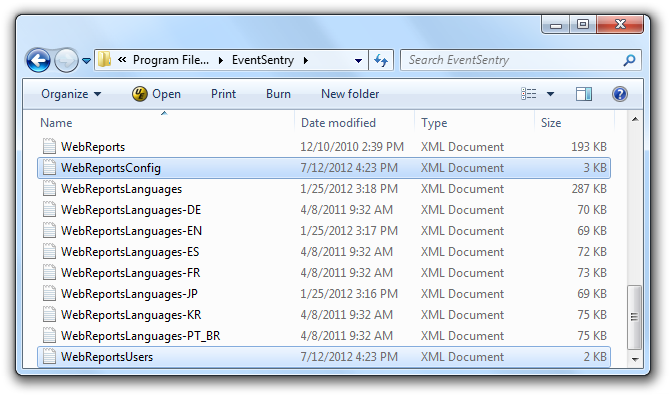The height and width of the screenshot is (395, 671).
Task: Sort by the Type column header
Action: 475,123
